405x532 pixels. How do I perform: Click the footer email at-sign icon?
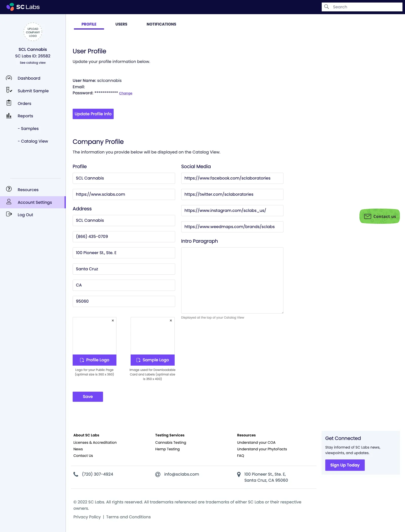click(158, 474)
